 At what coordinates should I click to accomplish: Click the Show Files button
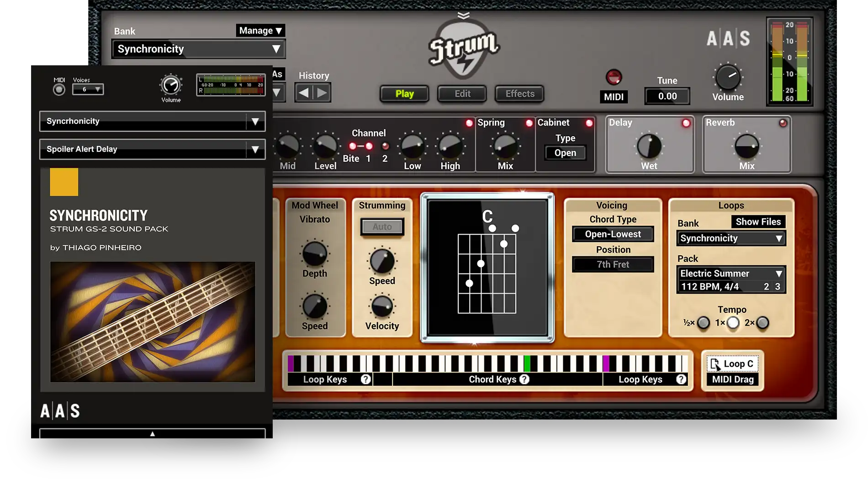tap(759, 221)
